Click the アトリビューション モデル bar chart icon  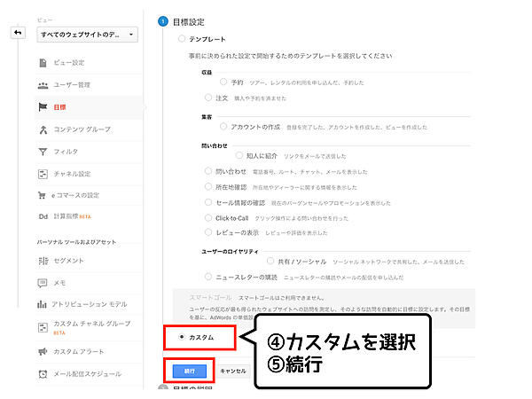[42, 304]
